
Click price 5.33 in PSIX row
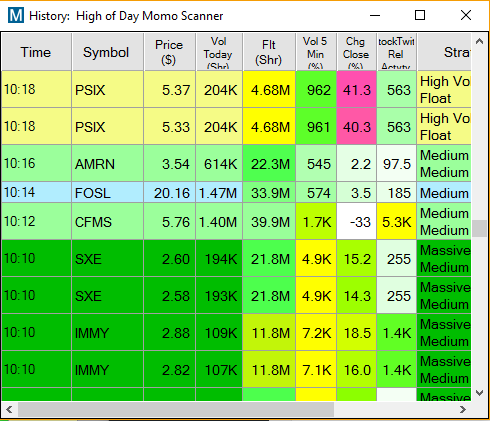pyautogui.click(x=170, y=127)
